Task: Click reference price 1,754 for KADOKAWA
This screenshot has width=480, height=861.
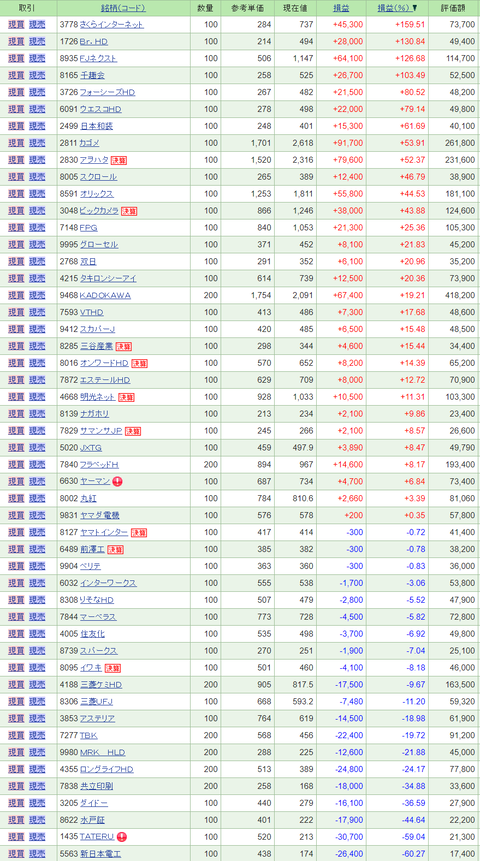Action: tap(261, 295)
